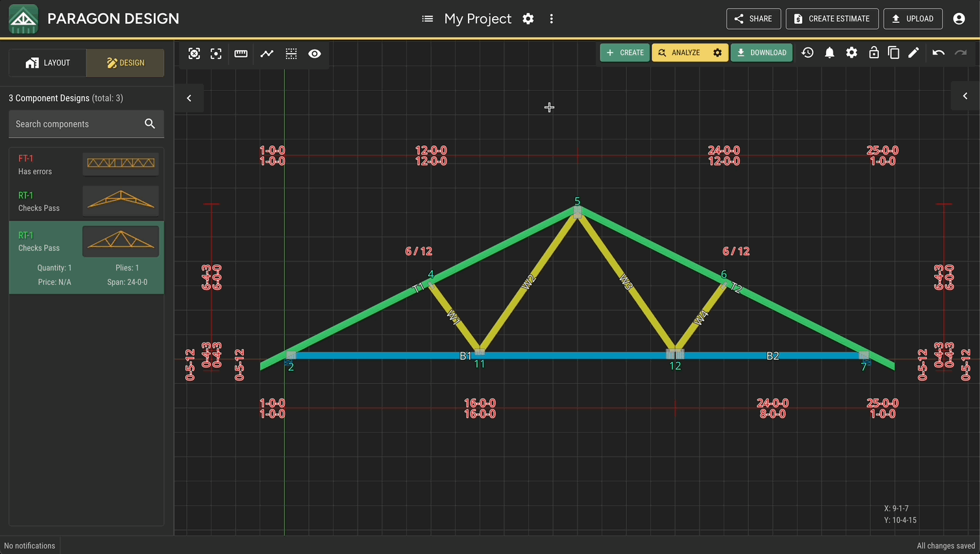
Task: Click the Analyze button
Action: [x=680, y=53]
